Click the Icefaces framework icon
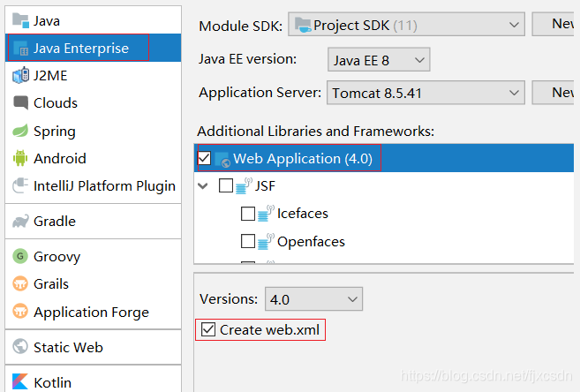580x392 pixels. pos(266,214)
